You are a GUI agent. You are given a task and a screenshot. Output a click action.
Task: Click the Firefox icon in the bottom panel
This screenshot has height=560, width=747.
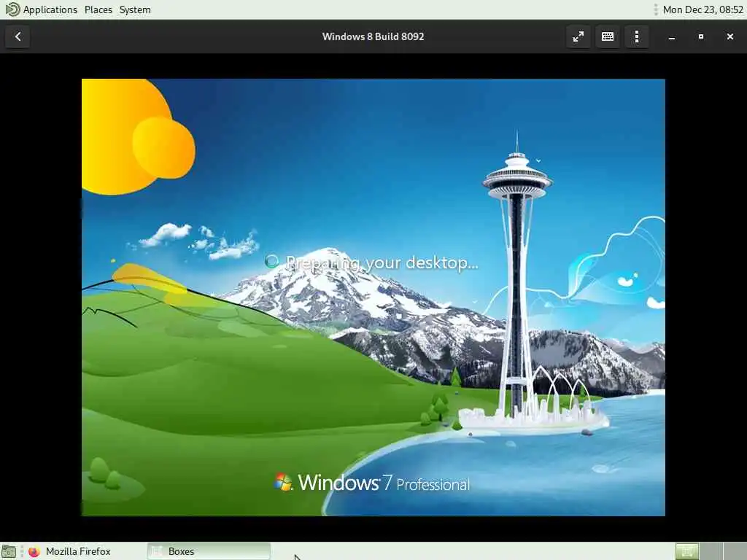(34, 551)
